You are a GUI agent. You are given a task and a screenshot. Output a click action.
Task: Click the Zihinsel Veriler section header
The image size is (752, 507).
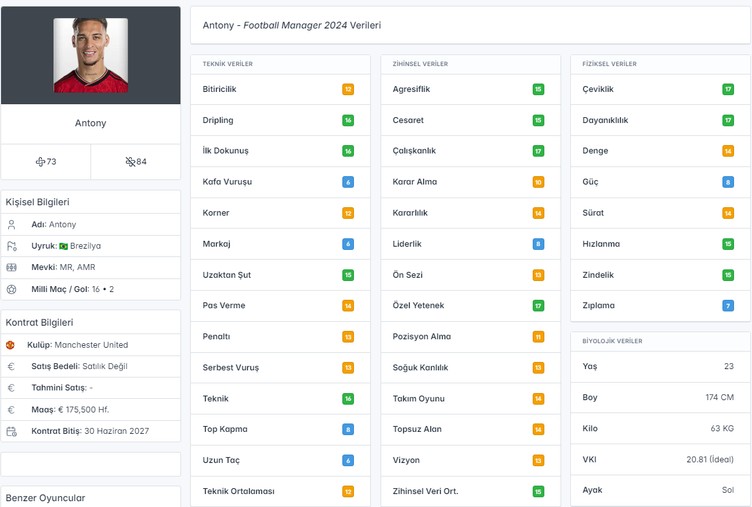pyautogui.click(x=420, y=64)
